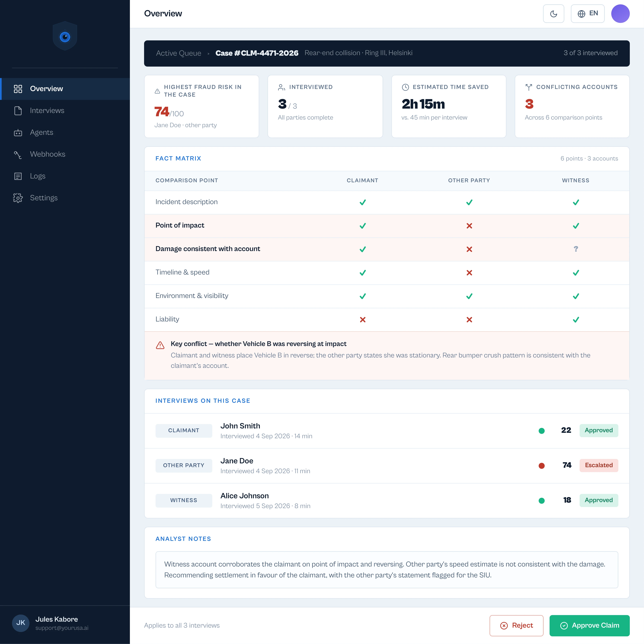Click the JK user avatar in sidebar footer

click(21, 623)
